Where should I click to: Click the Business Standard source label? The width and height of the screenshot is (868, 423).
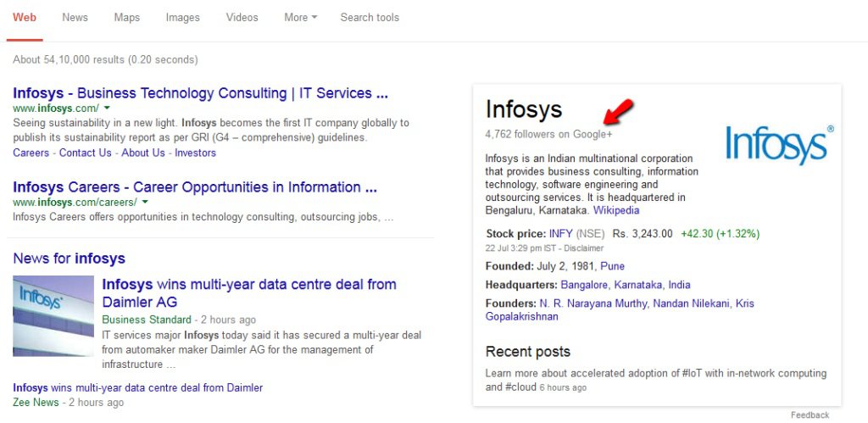[x=146, y=320]
